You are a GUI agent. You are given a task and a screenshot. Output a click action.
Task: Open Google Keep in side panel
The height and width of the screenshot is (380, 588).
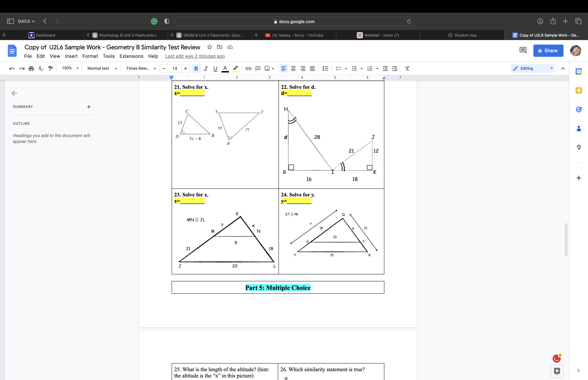[x=579, y=90]
